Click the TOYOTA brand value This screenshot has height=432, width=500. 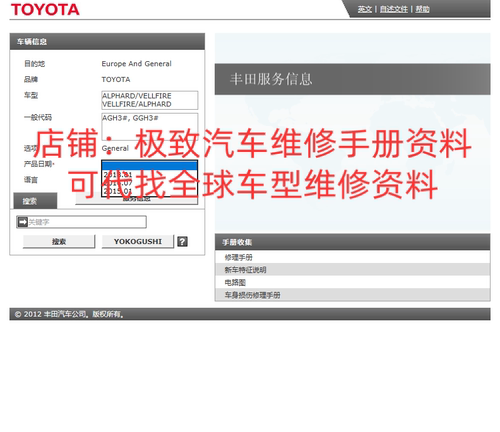coord(116,79)
